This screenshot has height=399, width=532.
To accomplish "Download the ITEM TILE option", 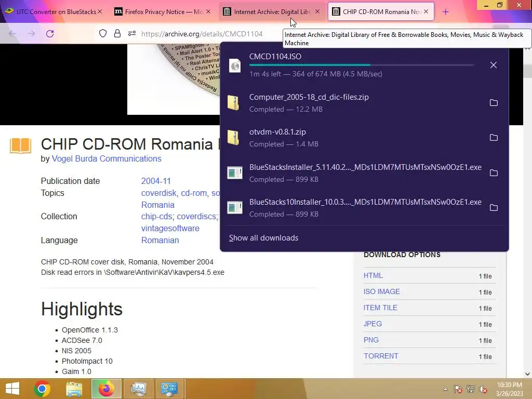I will 380,308.
